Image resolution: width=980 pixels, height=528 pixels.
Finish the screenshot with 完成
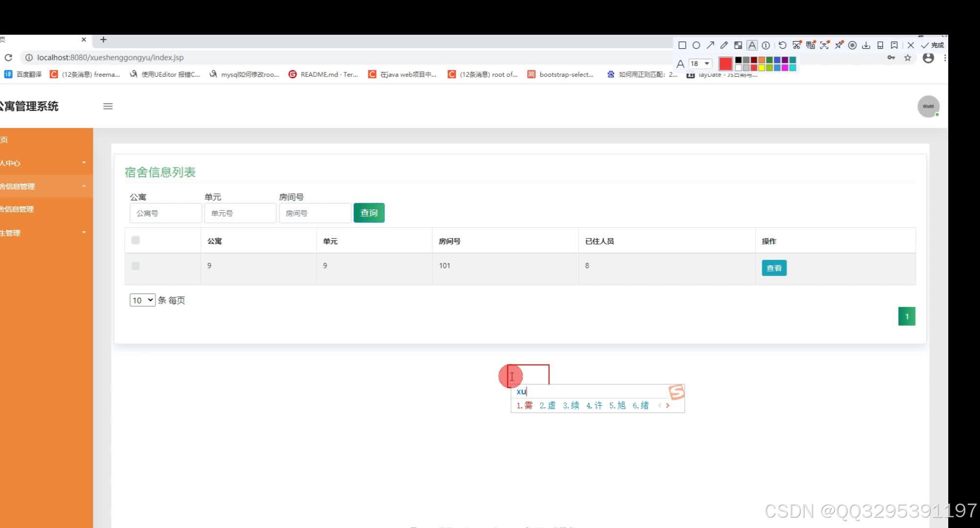pos(932,45)
